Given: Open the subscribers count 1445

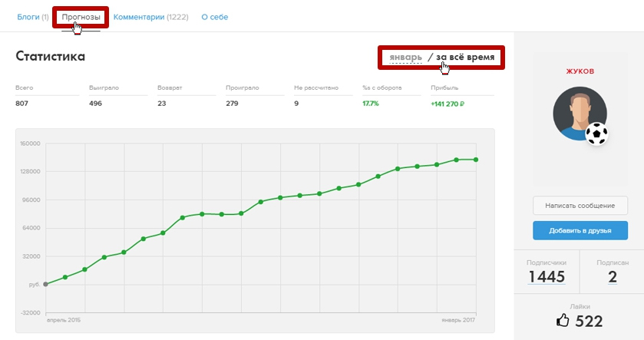Looking at the screenshot, I should pos(547,277).
